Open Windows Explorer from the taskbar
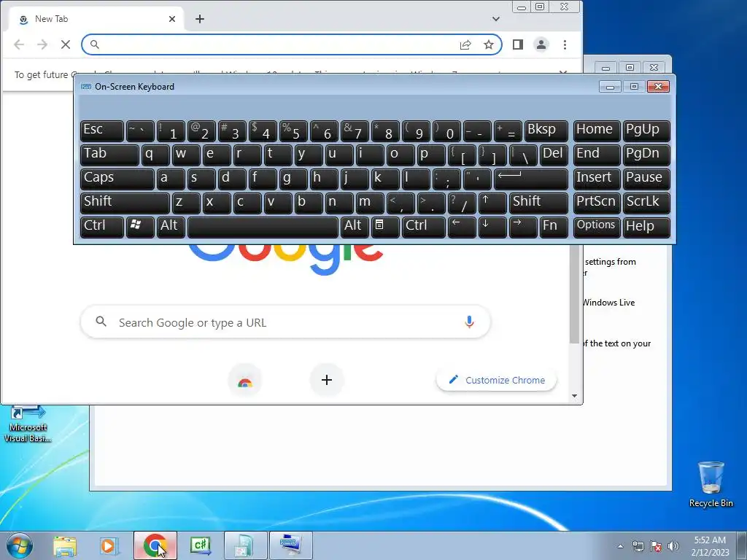Viewport: 747px width, 560px height. (65, 545)
